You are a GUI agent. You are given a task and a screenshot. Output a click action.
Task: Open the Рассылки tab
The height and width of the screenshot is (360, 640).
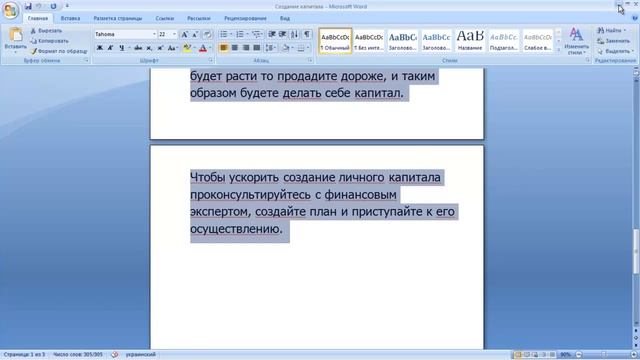pyautogui.click(x=199, y=18)
